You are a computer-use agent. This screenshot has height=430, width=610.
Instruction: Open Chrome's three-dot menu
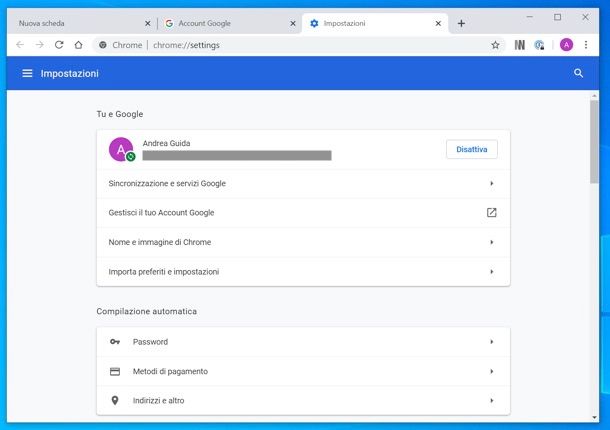point(585,45)
